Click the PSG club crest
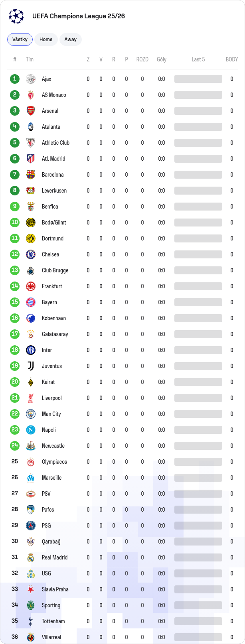 [31, 526]
